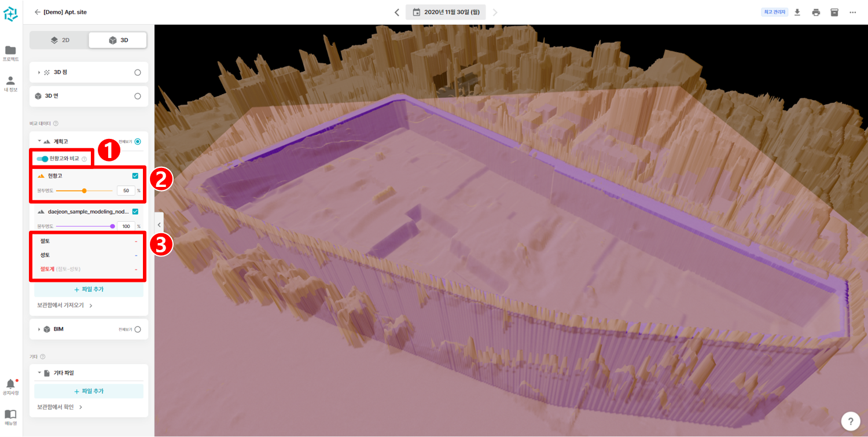Go to the previous date arrow
Image resolution: width=868 pixels, height=437 pixels.
pyautogui.click(x=396, y=12)
